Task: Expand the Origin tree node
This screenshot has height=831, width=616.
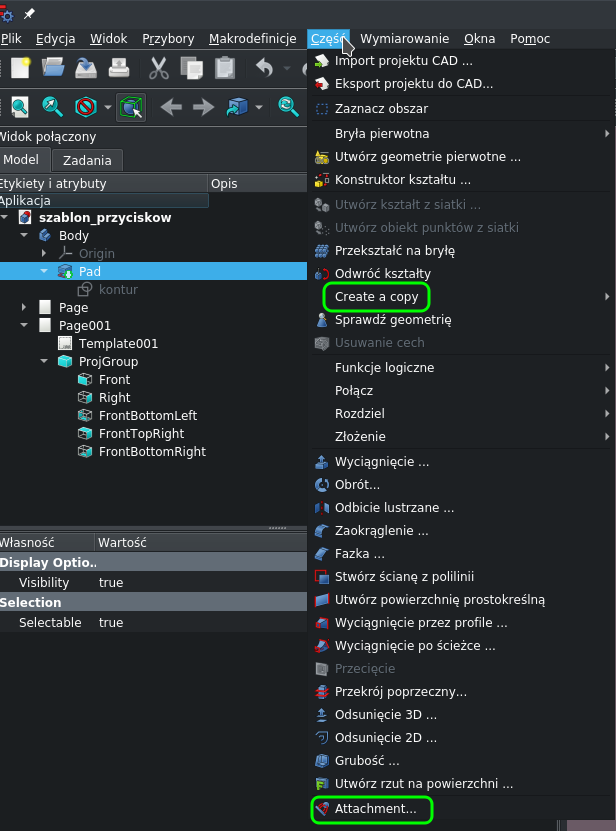Action: coord(44,253)
